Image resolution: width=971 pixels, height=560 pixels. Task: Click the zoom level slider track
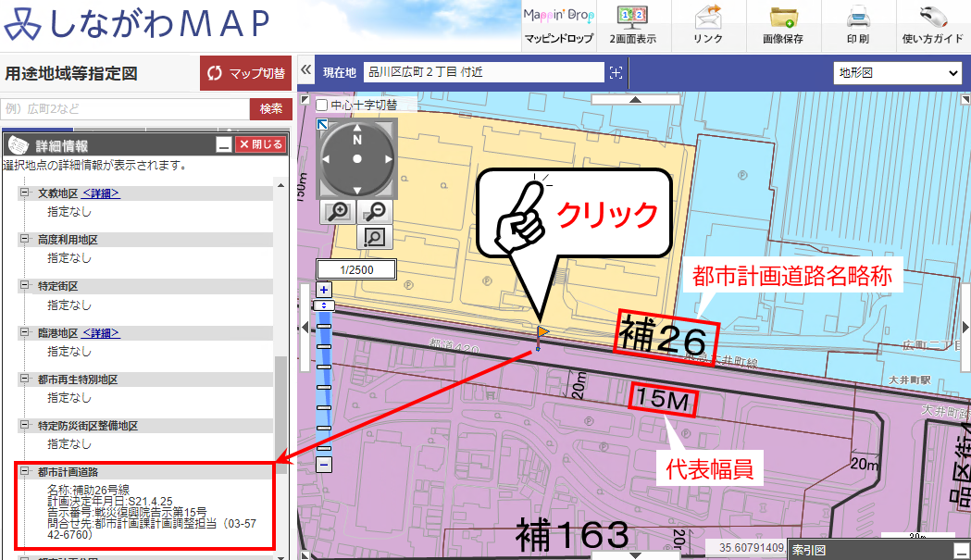pos(323,389)
